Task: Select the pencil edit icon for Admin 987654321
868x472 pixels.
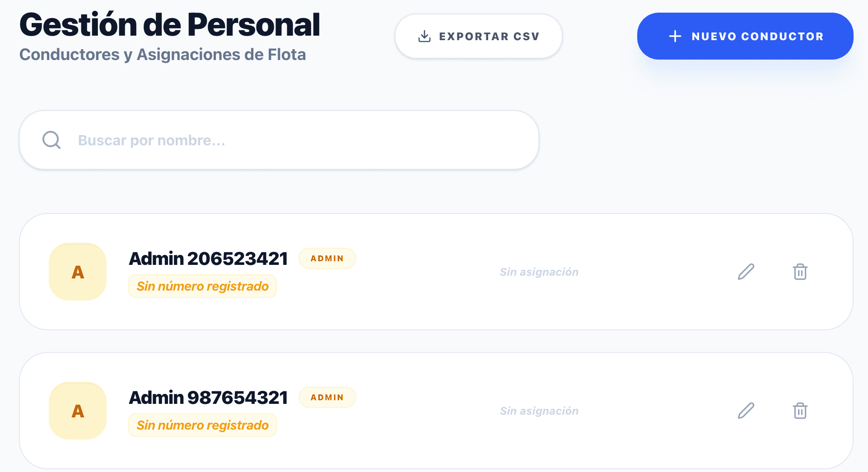Action: (746, 411)
